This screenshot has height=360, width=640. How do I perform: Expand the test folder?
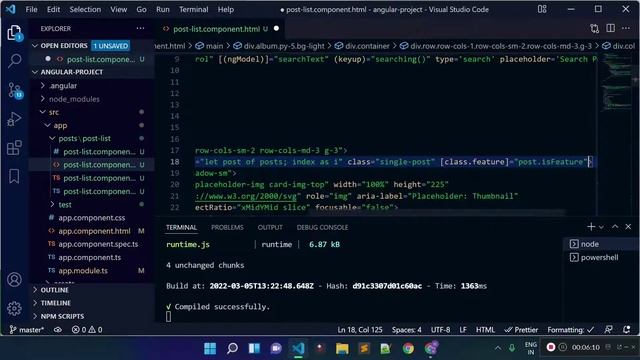[x=52, y=204]
